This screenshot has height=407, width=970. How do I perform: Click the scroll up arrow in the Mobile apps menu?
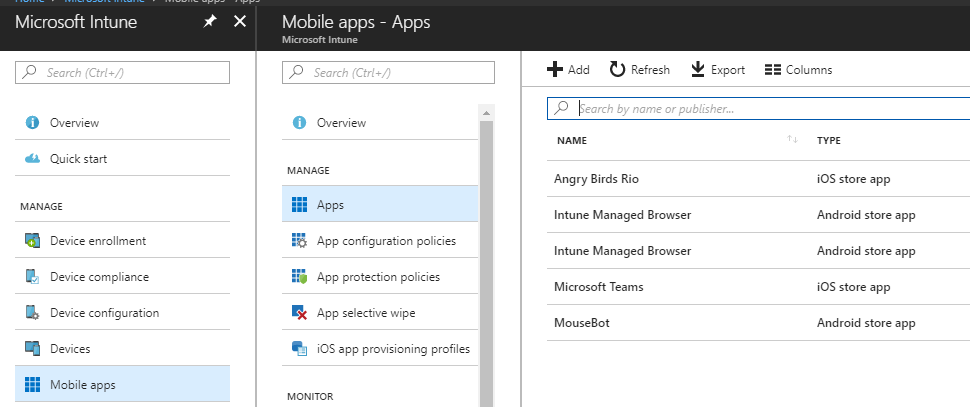coord(486,113)
